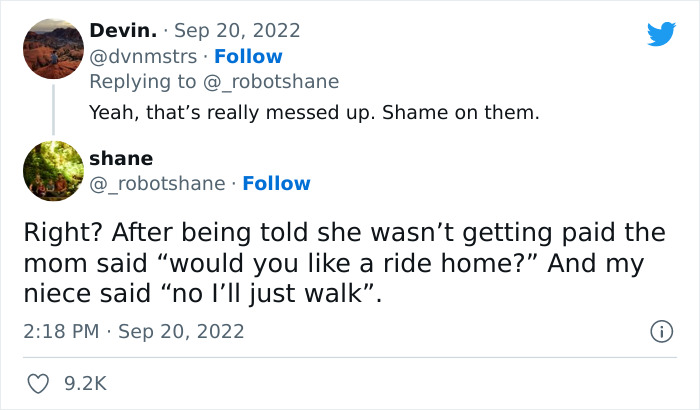The image size is (700, 410).
Task: Click shane's tweet text about the niece
Action: point(344,263)
